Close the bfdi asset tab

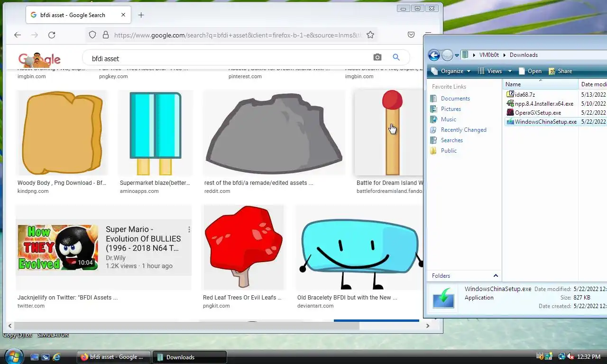pos(123,15)
